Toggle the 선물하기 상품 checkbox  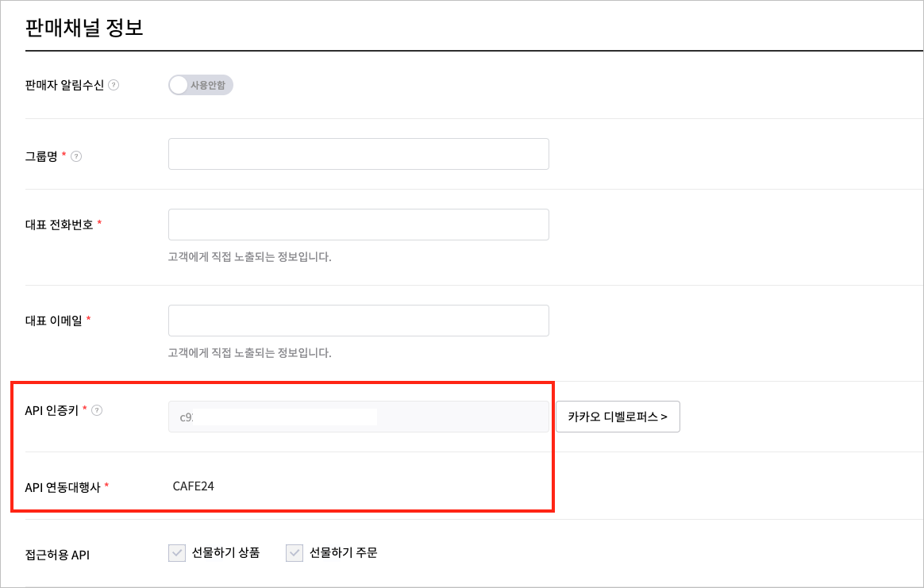(x=177, y=552)
